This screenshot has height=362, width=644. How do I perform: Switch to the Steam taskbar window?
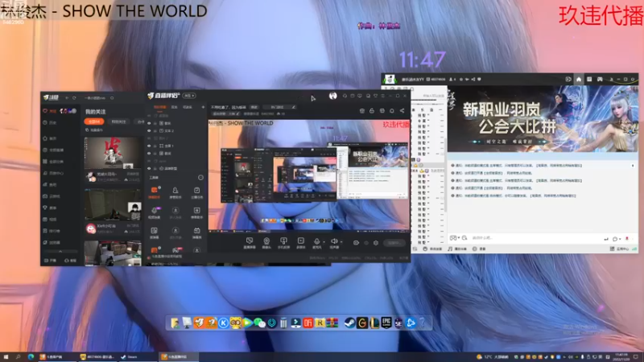(x=138, y=357)
